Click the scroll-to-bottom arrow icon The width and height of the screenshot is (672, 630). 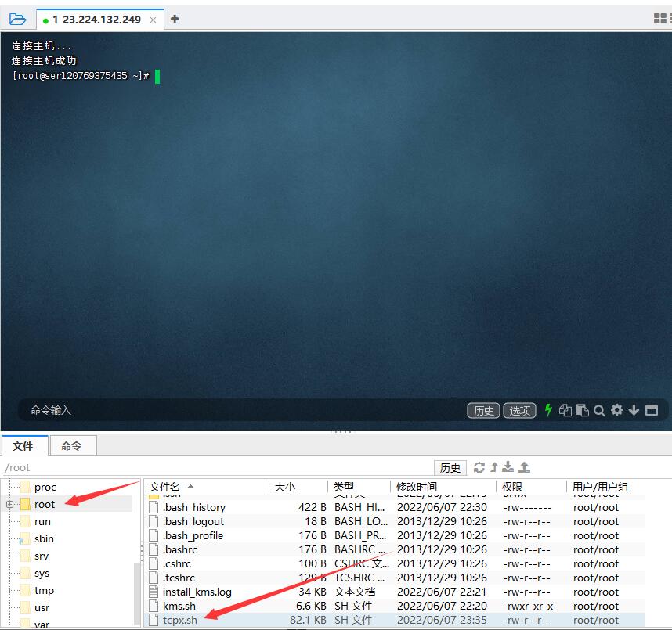pos(634,410)
